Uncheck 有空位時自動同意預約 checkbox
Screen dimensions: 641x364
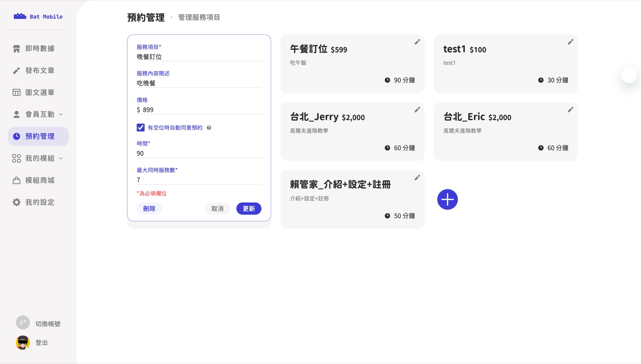coord(141,127)
